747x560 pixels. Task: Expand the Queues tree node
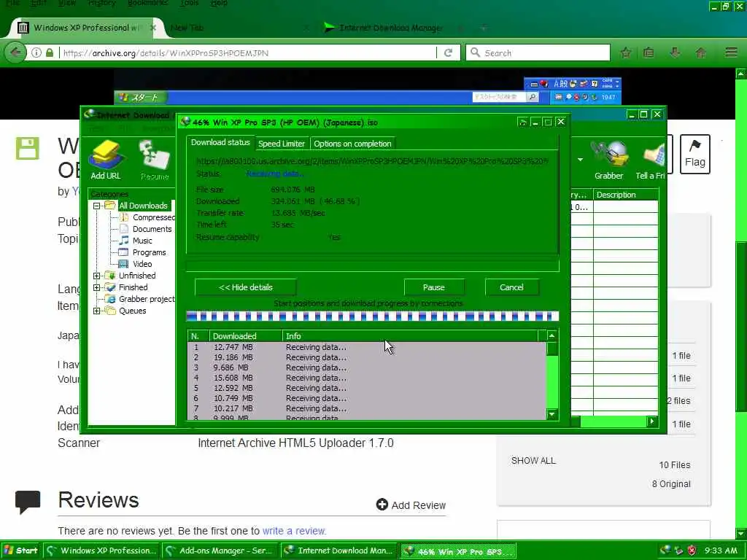tap(97, 311)
